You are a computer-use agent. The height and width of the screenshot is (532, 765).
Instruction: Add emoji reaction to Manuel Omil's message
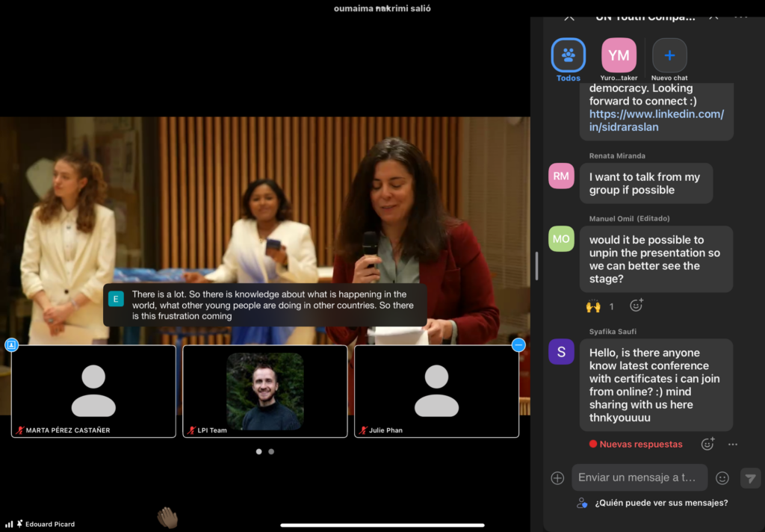[x=637, y=305]
